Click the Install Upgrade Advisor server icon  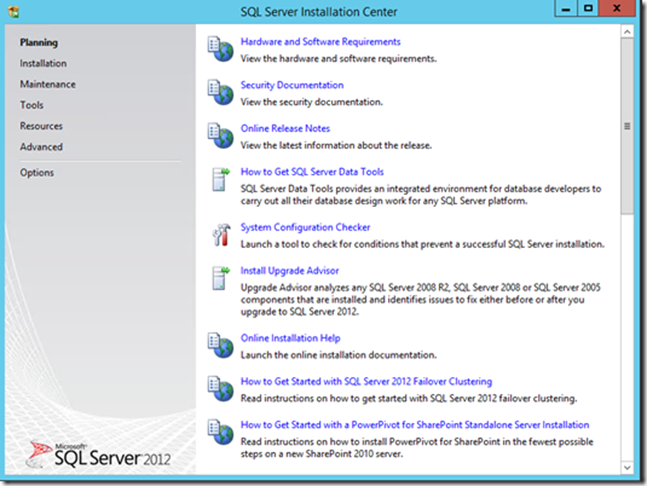221,278
